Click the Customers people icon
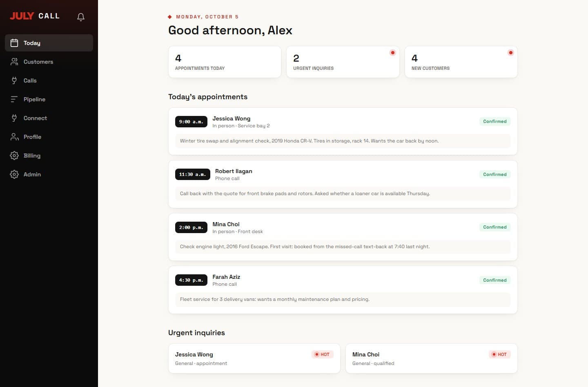The image size is (588, 387). click(x=14, y=62)
